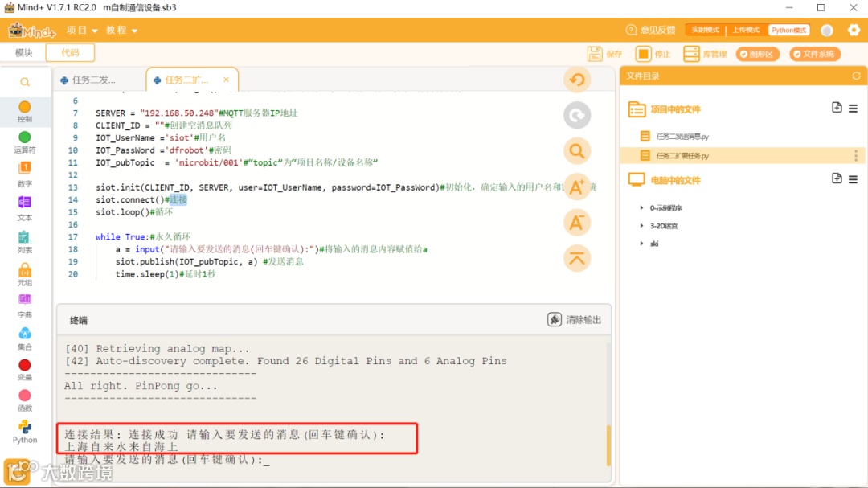Toggle the 文件系统 panel
This screenshot has height=488, width=868.
tap(814, 54)
